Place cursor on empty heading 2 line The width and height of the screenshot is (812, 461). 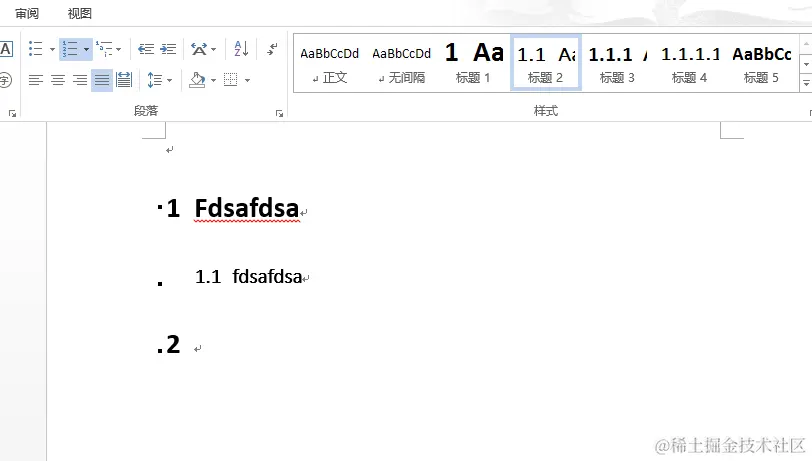click(x=197, y=348)
